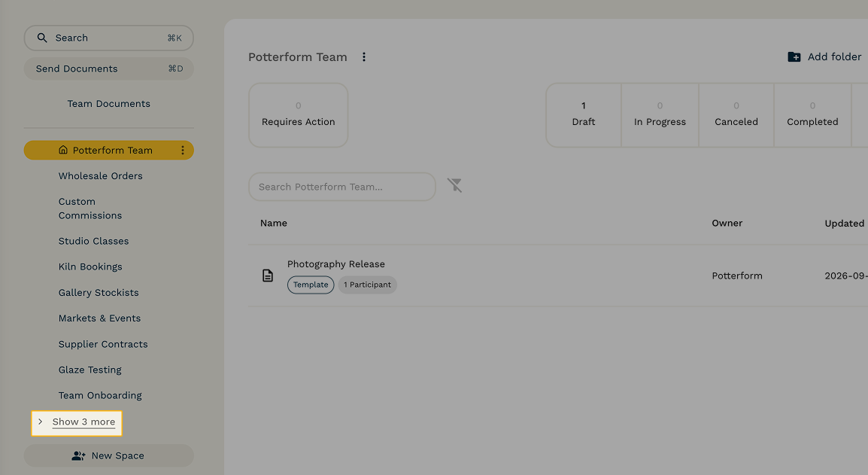The height and width of the screenshot is (475, 868).
Task: Sort by the Name column header
Action: (274, 224)
